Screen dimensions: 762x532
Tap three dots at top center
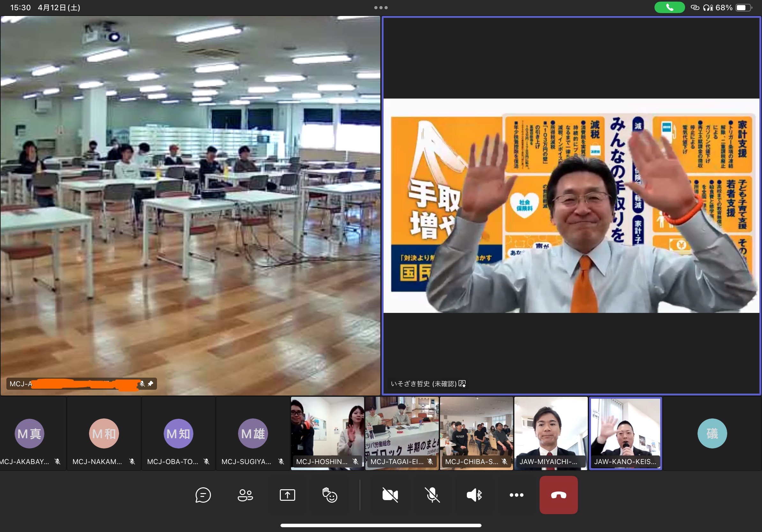coord(381,7)
